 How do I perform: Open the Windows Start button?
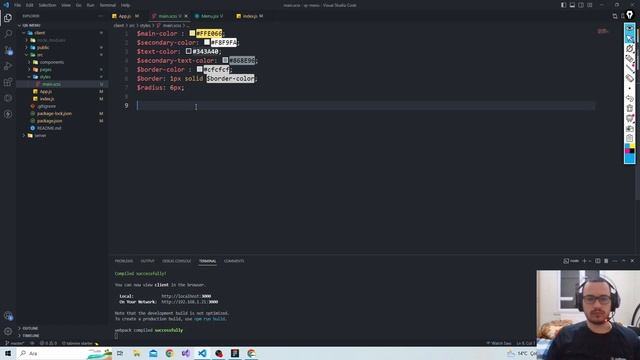click(8, 353)
